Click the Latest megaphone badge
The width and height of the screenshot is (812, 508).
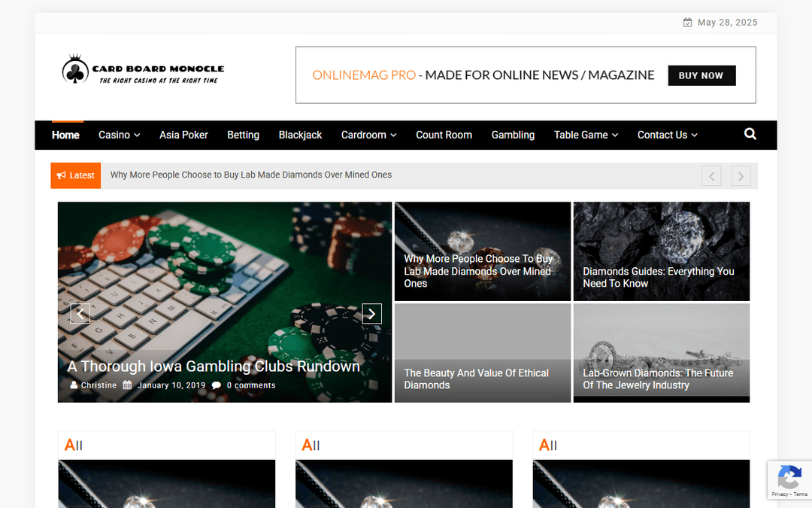76,175
